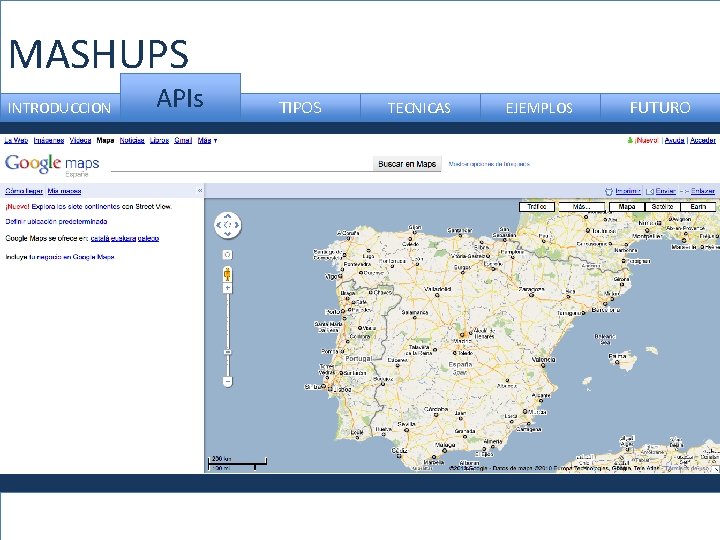720x540 pixels.
Task: Click the Portugal country label on map
Action: pos(359,359)
